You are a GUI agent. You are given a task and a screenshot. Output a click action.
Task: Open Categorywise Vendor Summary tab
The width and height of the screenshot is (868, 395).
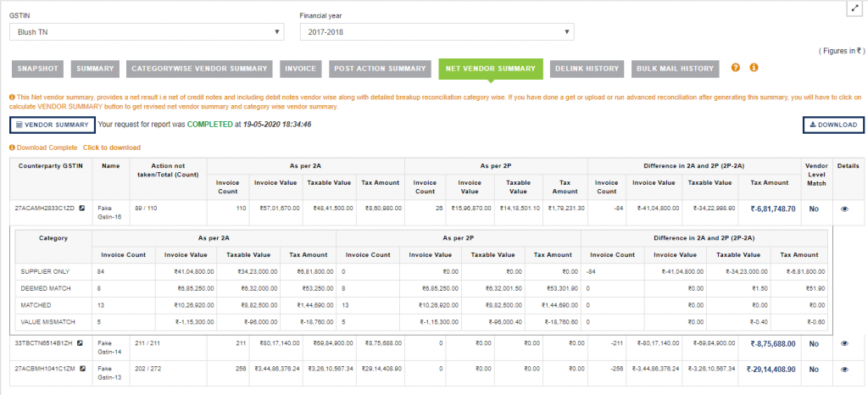click(x=200, y=69)
